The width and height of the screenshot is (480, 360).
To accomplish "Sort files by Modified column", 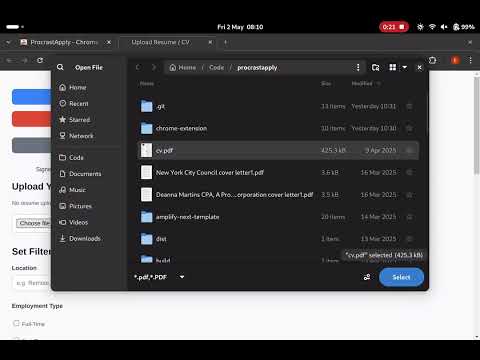I will (366, 84).
